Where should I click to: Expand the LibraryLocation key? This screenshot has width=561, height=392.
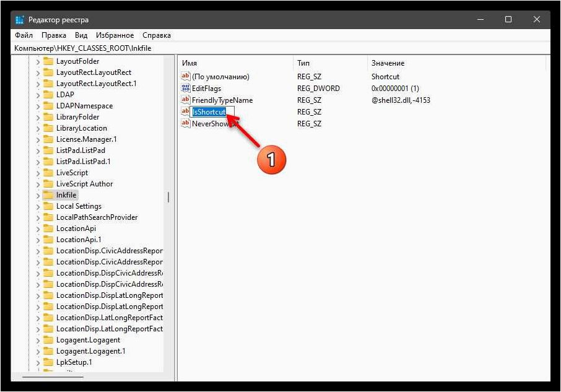click(x=38, y=129)
